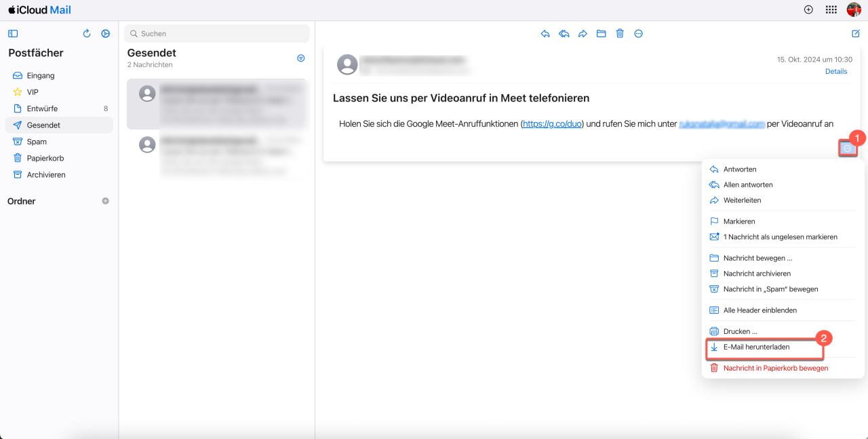Click the sender avatar in open email

[x=347, y=64]
